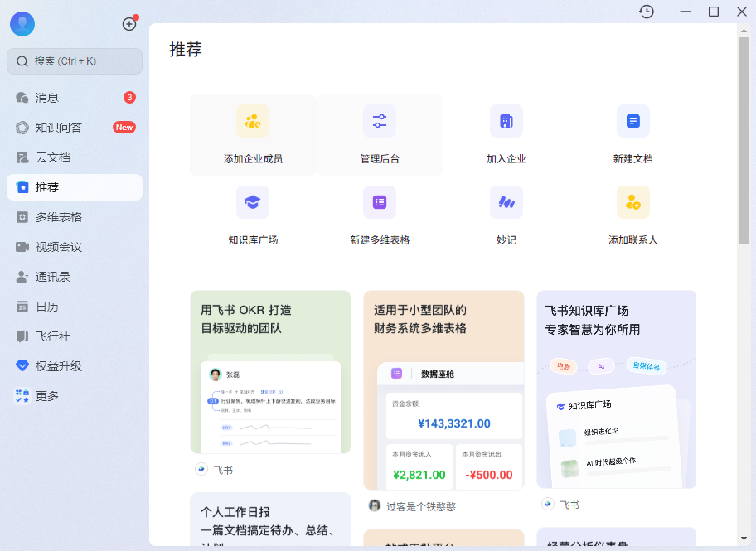Click the -¥500.00 outflow value
This screenshot has width=756, height=551.
pos(489,475)
